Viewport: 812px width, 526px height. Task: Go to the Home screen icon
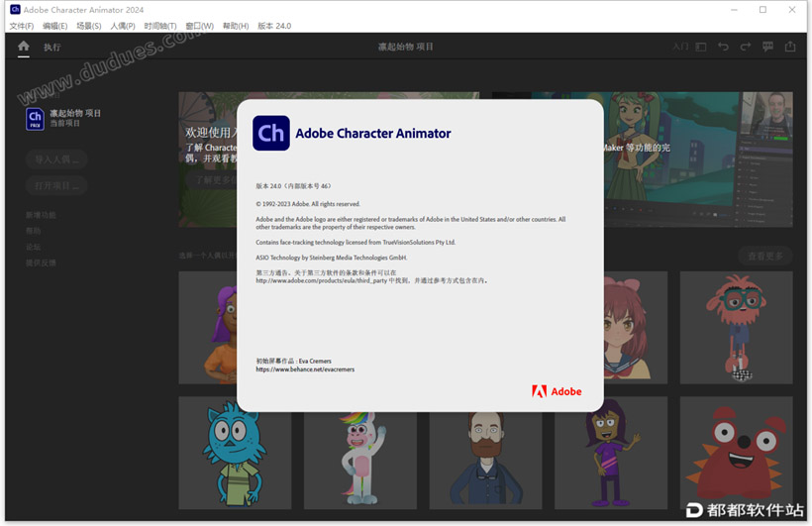pos(24,47)
